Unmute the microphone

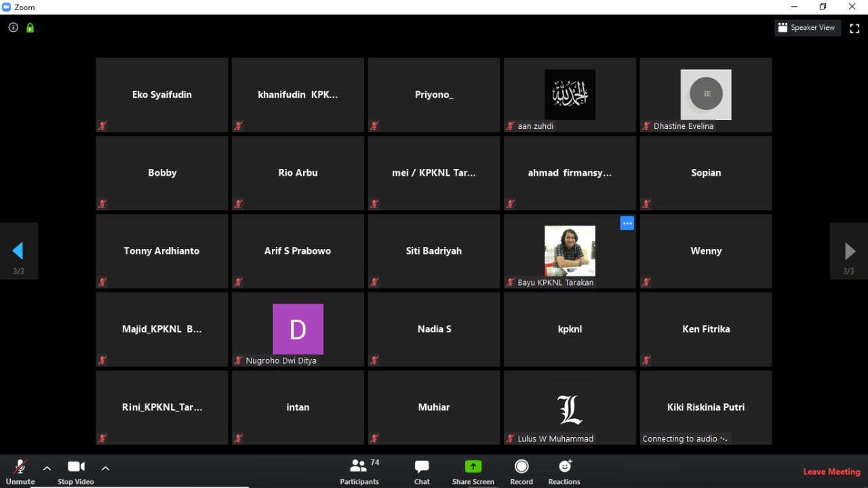(20, 470)
